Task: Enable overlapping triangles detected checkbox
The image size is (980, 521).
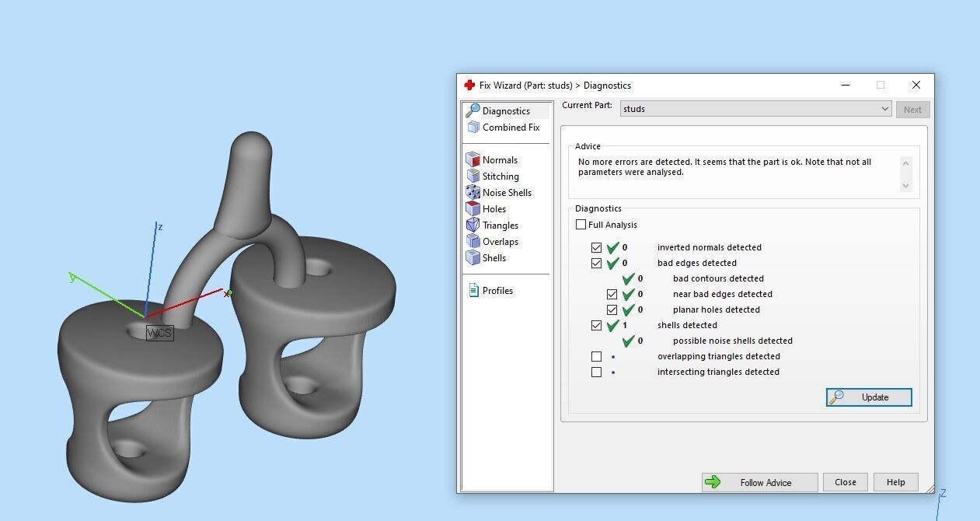Action: tap(596, 356)
